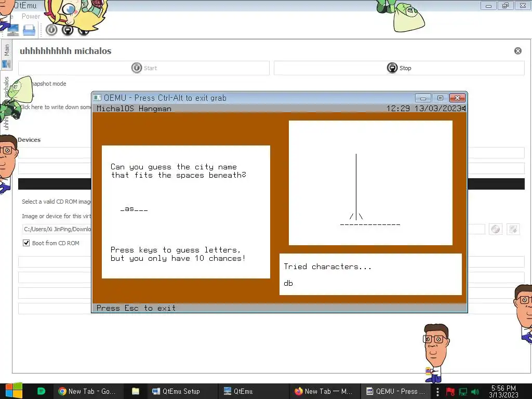Click the speaker icon in MichalOS top bar
This screenshot has width=532, height=399.
[463, 108]
